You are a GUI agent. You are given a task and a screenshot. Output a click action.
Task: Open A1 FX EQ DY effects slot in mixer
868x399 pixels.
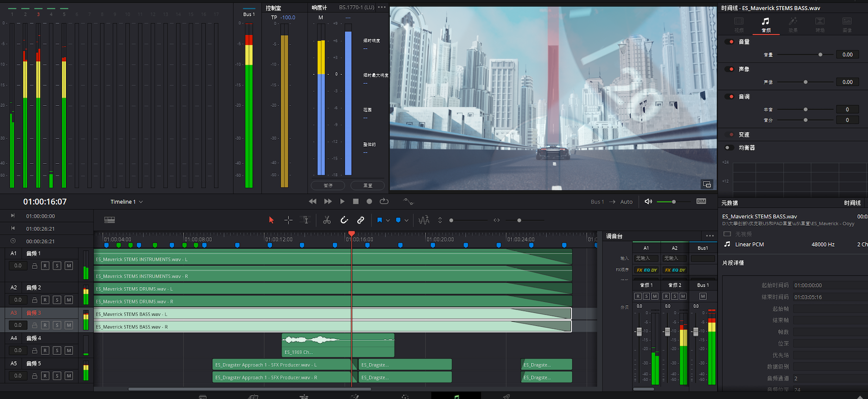tap(646, 270)
